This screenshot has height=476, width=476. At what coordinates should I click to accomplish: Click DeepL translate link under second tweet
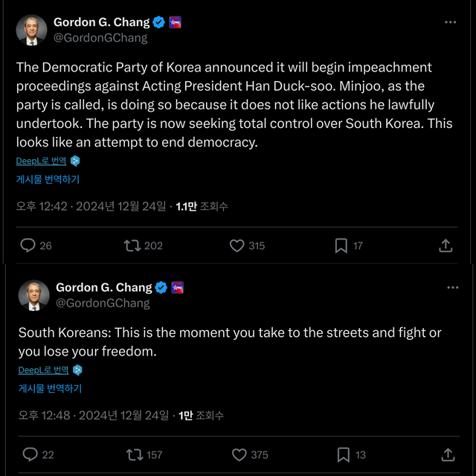coord(44,370)
